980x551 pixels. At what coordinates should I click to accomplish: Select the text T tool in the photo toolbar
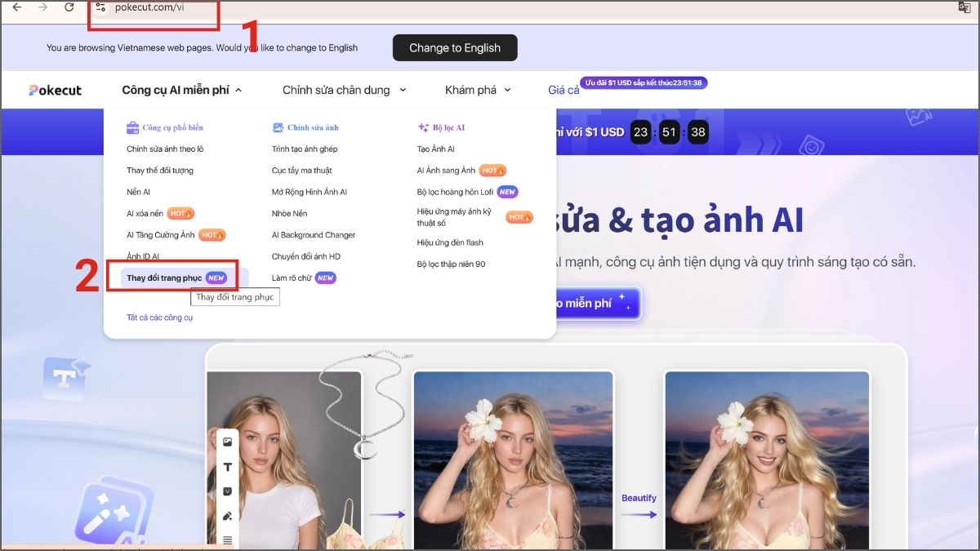coord(228,467)
